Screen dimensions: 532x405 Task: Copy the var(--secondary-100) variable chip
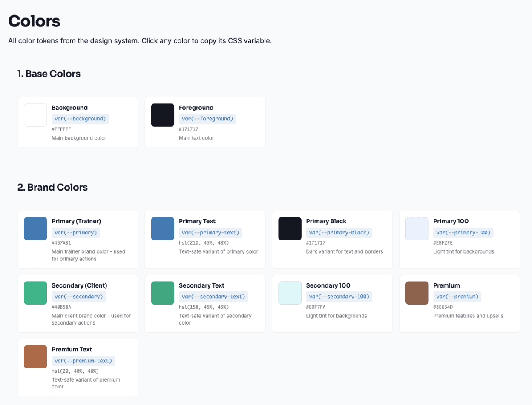[x=339, y=297]
